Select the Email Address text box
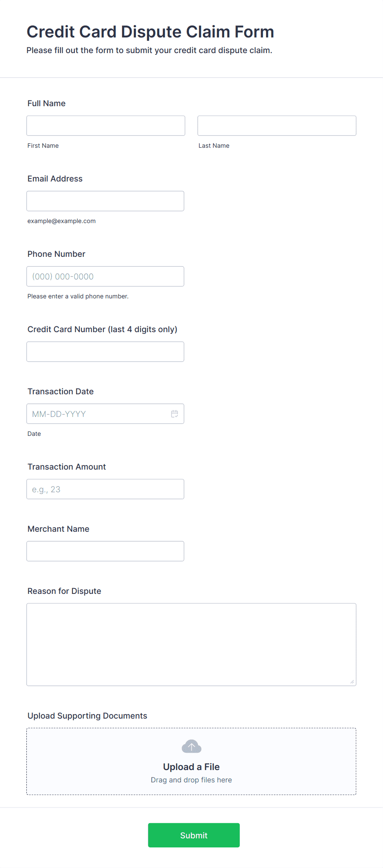This screenshot has width=383, height=868. [105, 201]
